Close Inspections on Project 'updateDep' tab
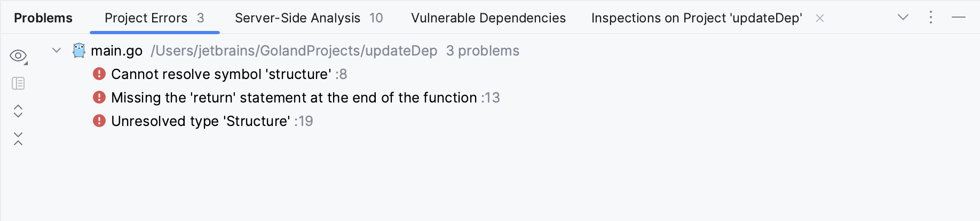This screenshot has height=221, width=980. (x=820, y=19)
